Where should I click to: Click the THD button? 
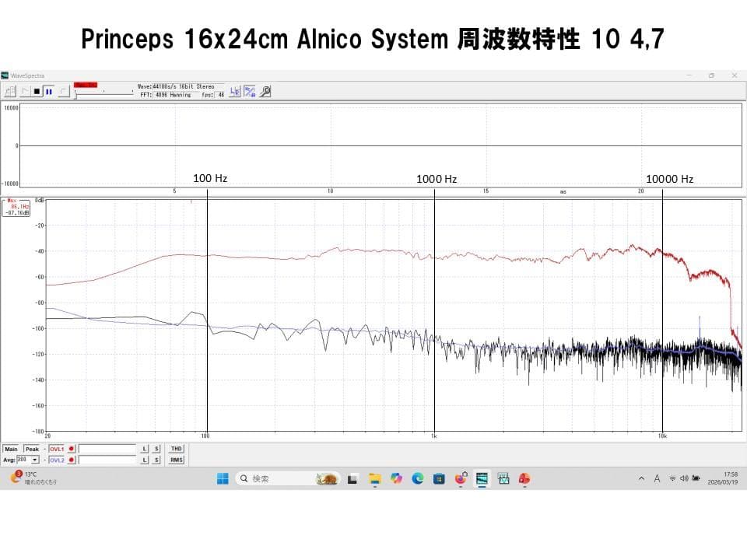(x=177, y=449)
